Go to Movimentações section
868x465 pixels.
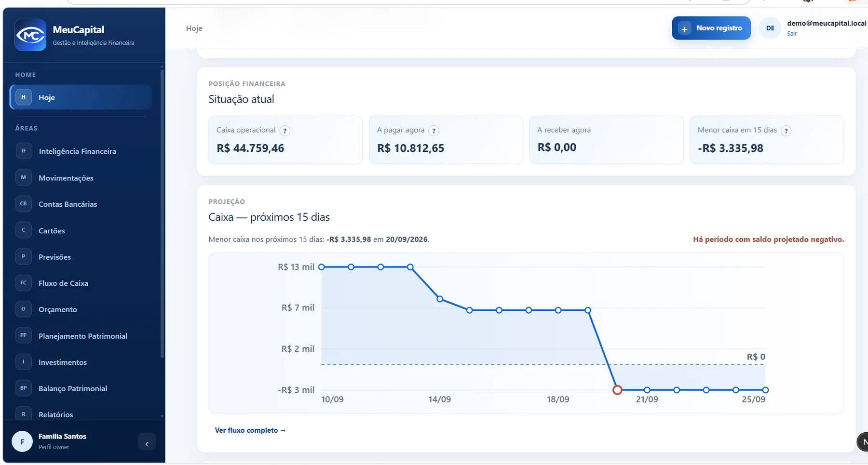tap(81, 178)
